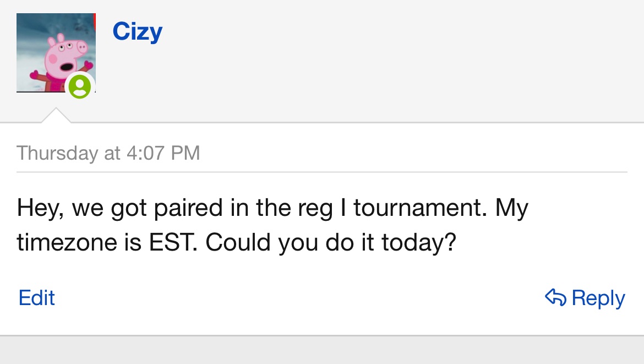Open Cizy's Peppa Pig avatar
This screenshot has height=364, width=644.
[56, 52]
